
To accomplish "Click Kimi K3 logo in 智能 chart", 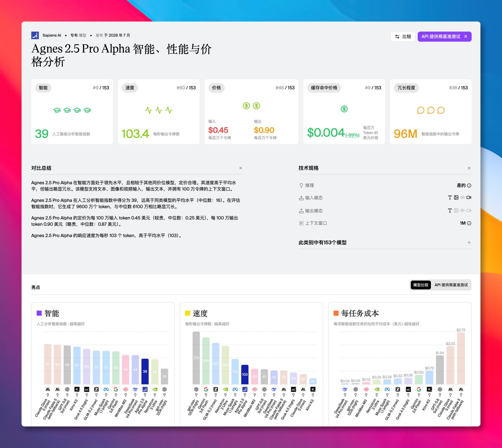I will [77, 389].
